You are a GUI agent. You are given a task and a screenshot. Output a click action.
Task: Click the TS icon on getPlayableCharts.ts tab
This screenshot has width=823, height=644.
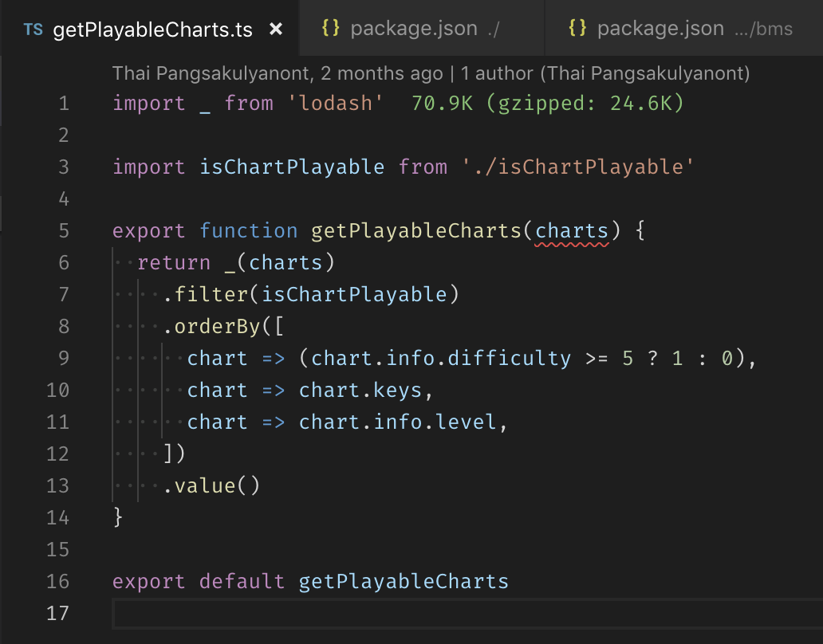(33, 29)
